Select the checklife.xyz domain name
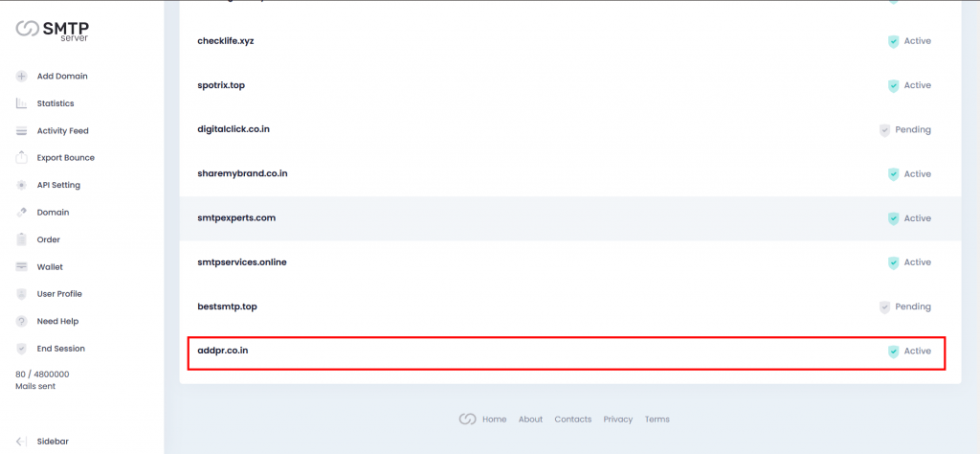The image size is (980, 454). click(x=226, y=40)
